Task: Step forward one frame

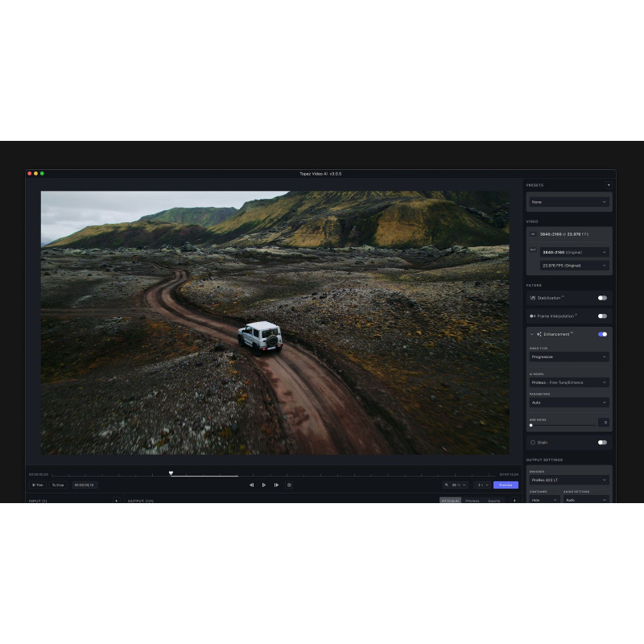Action: pos(276,485)
